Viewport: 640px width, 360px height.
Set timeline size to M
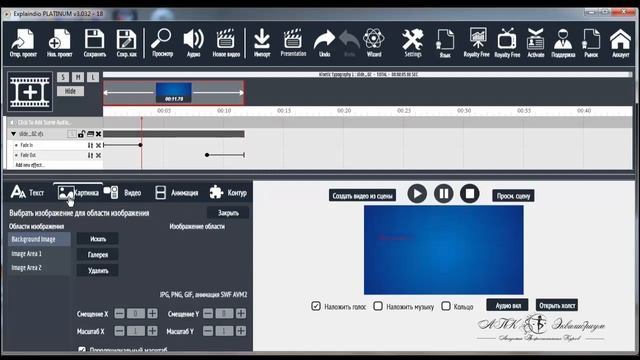click(x=78, y=77)
